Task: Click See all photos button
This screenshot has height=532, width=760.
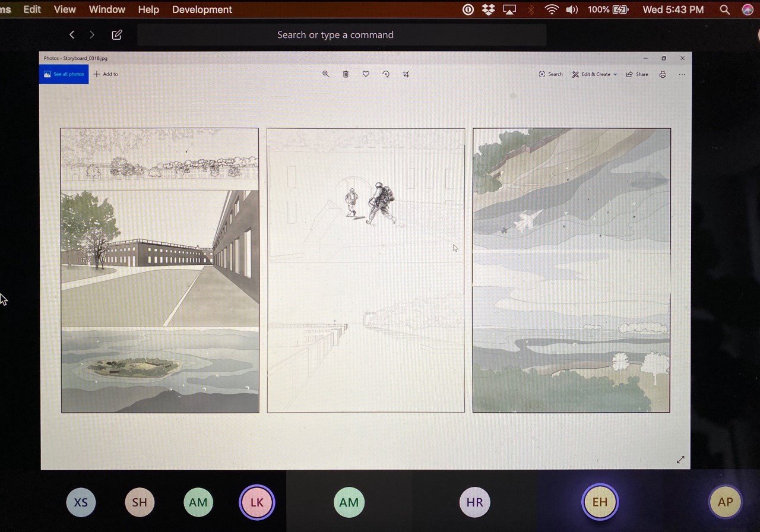Action: [64, 74]
